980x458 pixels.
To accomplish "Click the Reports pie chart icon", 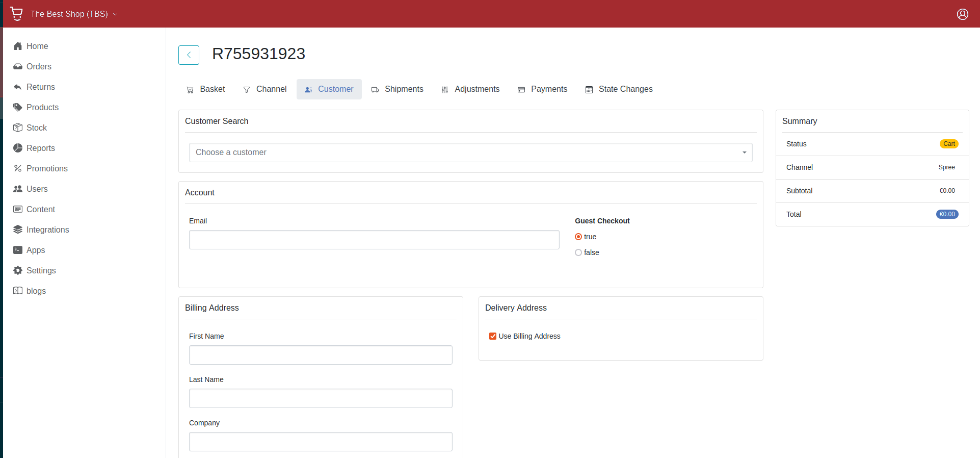I will point(18,148).
